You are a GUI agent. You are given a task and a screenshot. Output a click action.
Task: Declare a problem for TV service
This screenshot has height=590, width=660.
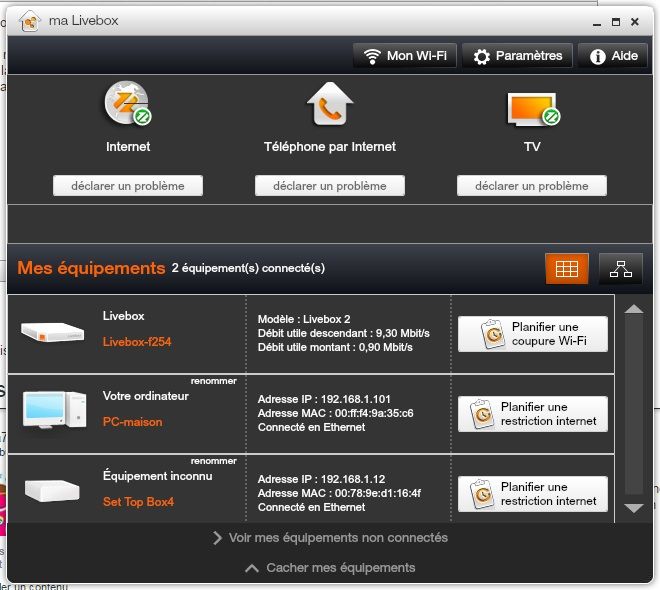click(x=532, y=186)
